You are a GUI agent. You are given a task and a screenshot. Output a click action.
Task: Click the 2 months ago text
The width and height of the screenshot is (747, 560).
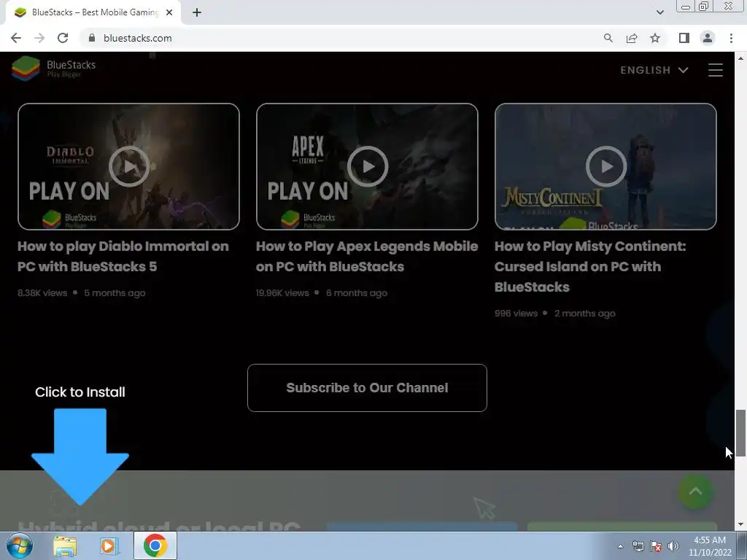pyautogui.click(x=585, y=314)
